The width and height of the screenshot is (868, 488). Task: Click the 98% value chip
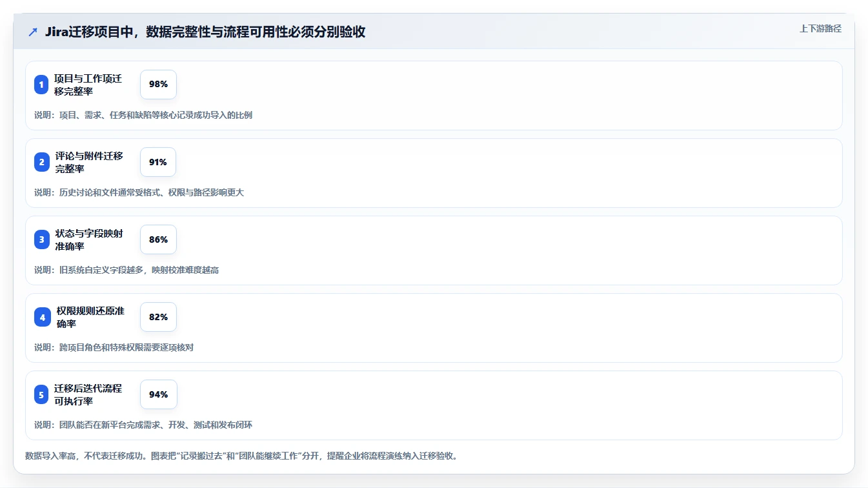[x=158, y=85]
